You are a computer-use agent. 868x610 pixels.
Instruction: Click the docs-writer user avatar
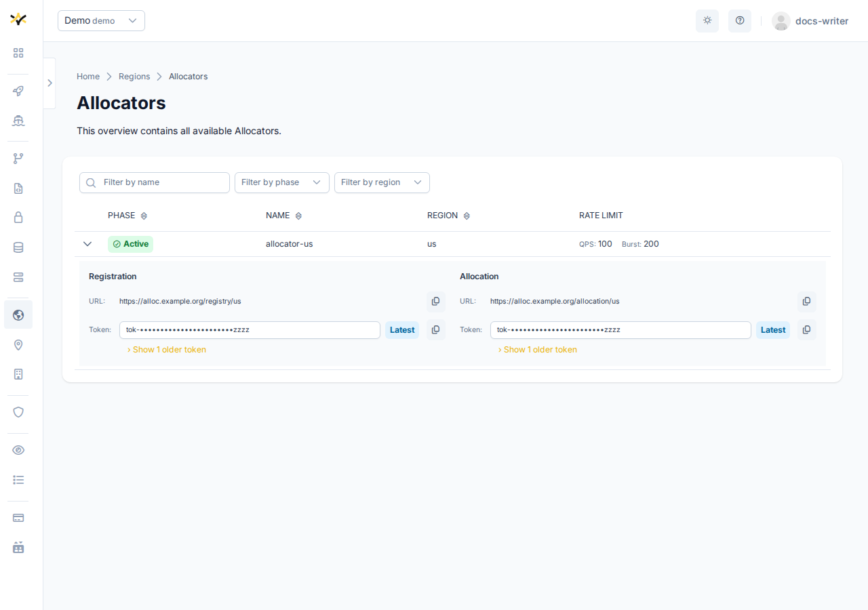click(781, 21)
